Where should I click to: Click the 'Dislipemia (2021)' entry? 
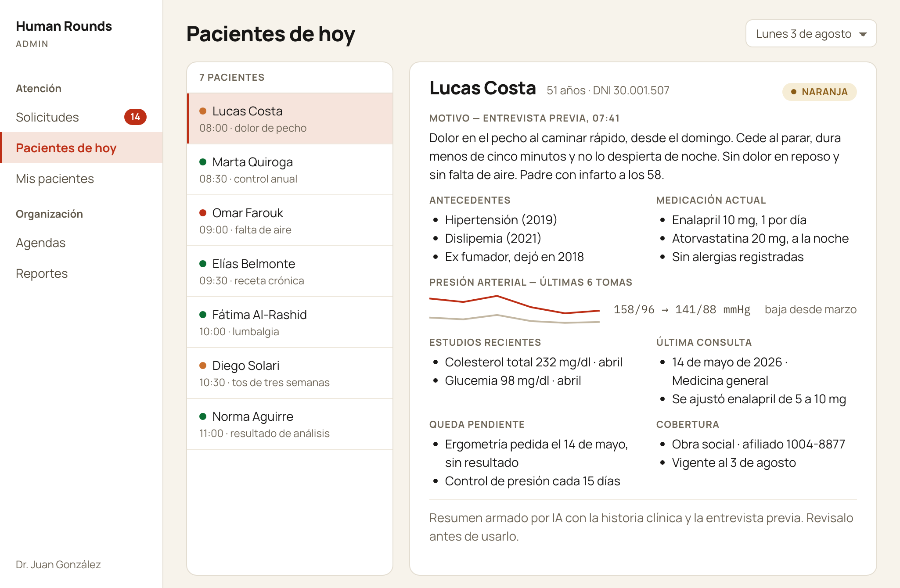pos(493,238)
